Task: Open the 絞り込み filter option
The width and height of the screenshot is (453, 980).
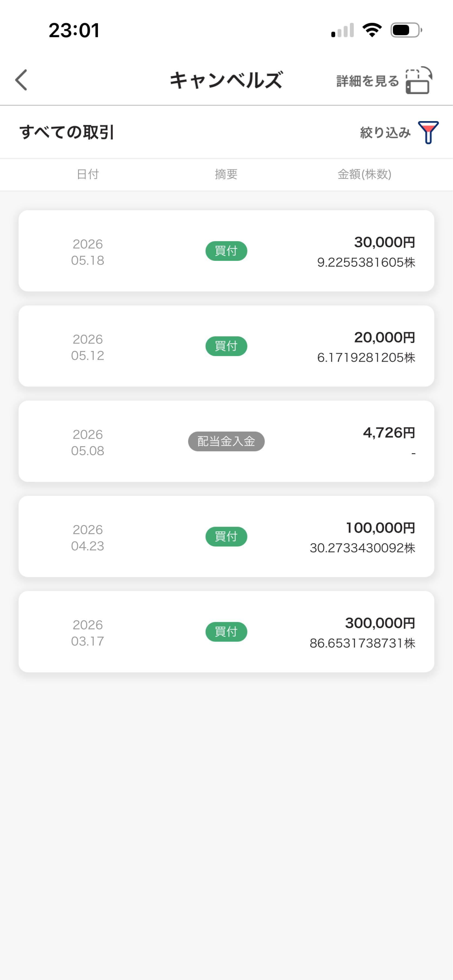Action: point(385,132)
